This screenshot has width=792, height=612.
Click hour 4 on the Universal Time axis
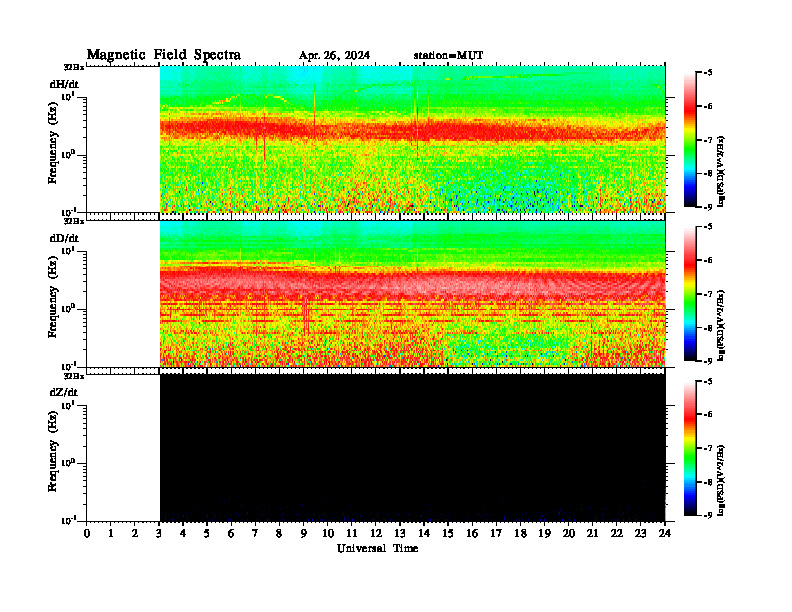pyautogui.click(x=183, y=533)
